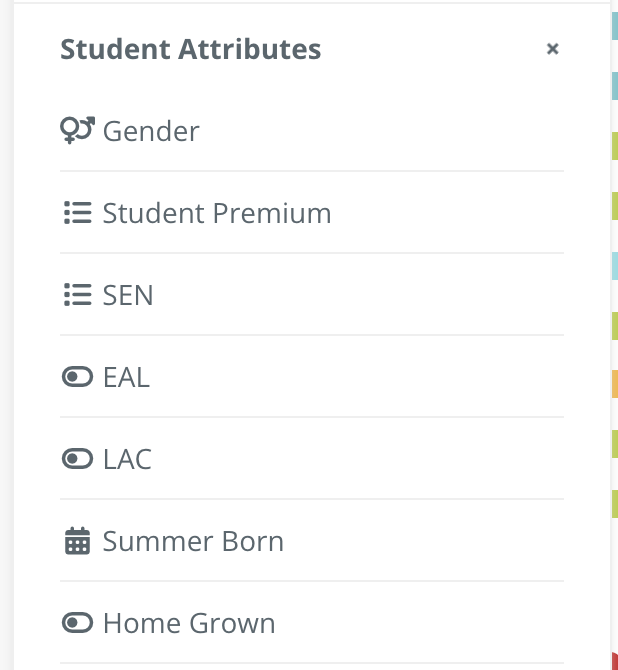The width and height of the screenshot is (618, 670).
Task: Click the Student Attributes heading
Action: click(191, 49)
